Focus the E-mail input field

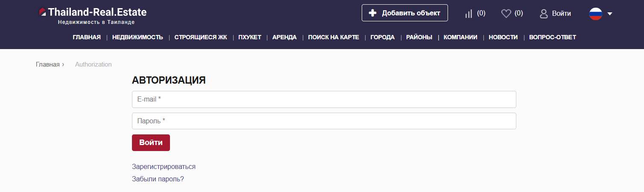point(324,99)
